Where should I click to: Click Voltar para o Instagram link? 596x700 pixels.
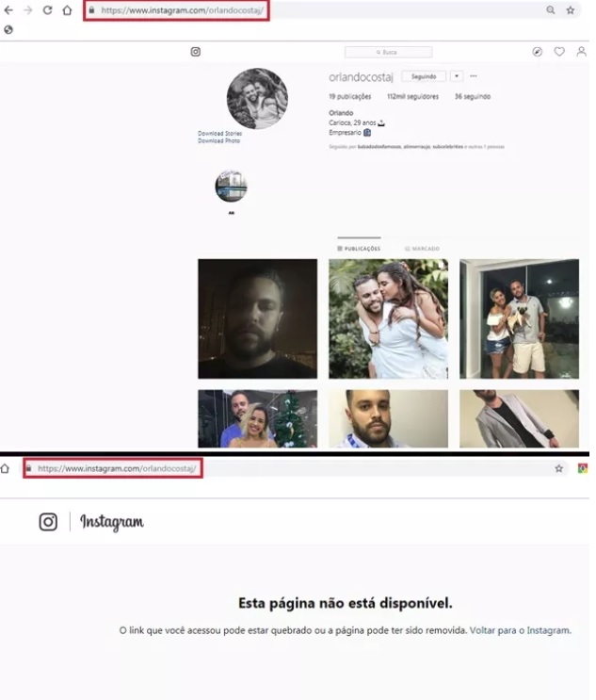[x=520, y=630]
